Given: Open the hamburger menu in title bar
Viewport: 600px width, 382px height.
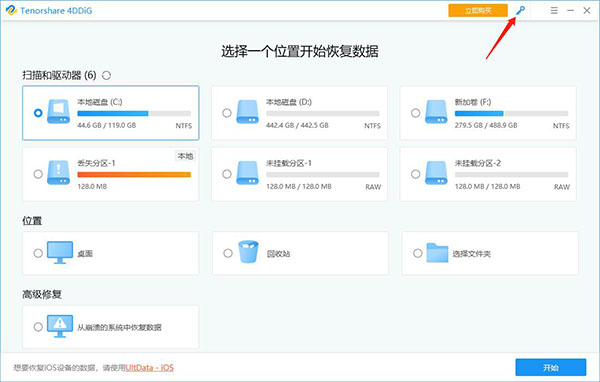Looking at the screenshot, I should 554,11.
